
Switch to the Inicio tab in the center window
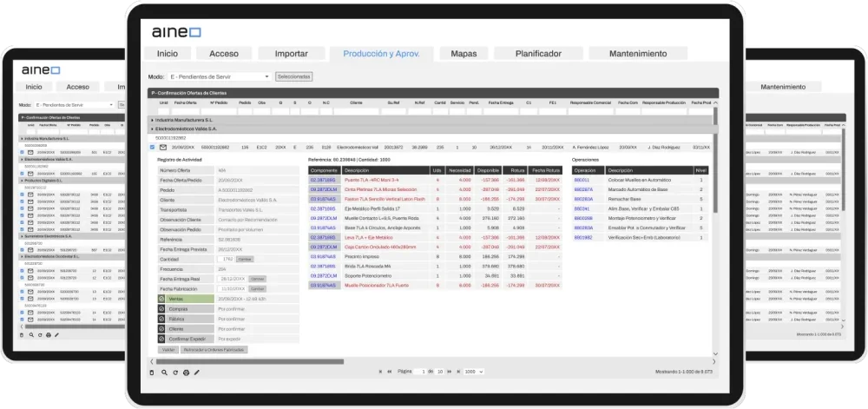pyautogui.click(x=168, y=54)
